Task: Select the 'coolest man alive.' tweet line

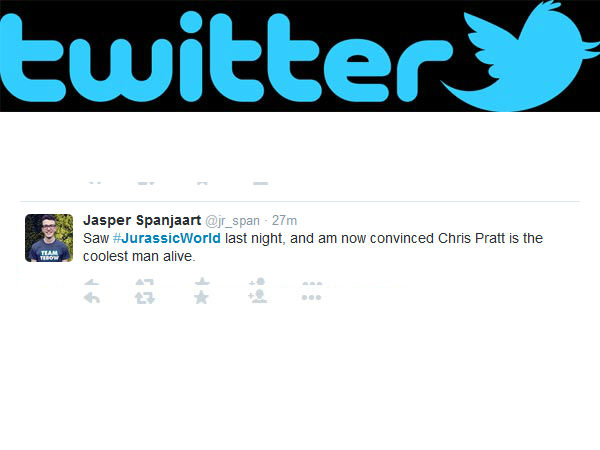Action: tap(139, 256)
